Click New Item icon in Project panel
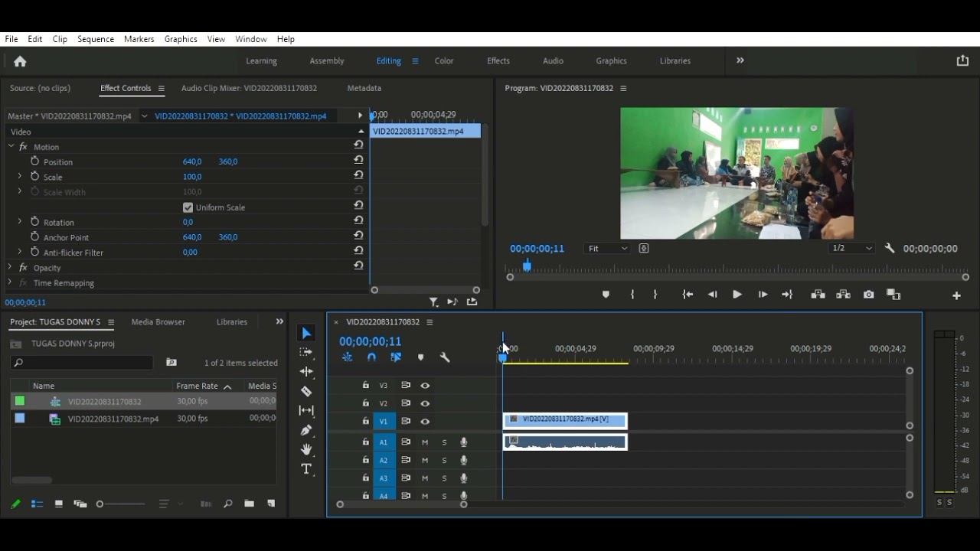The height and width of the screenshot is (551, 980). click(x=271, y=504)
